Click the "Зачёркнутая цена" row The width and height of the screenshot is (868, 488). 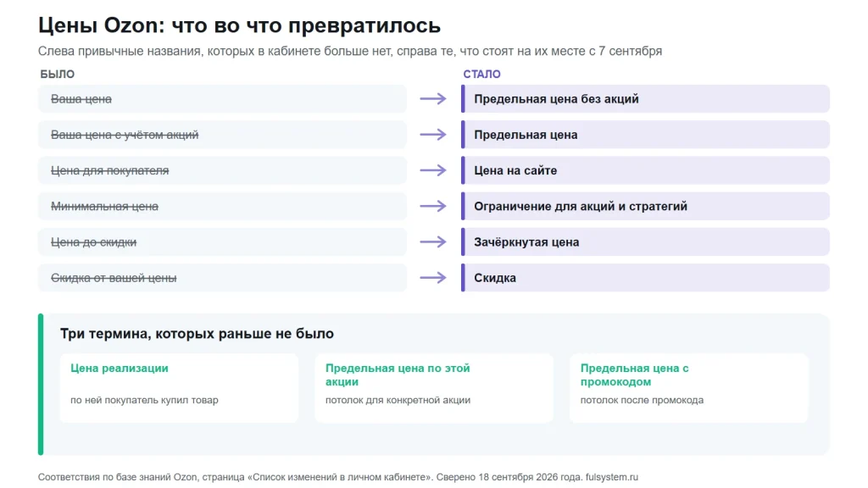[645, 241]
